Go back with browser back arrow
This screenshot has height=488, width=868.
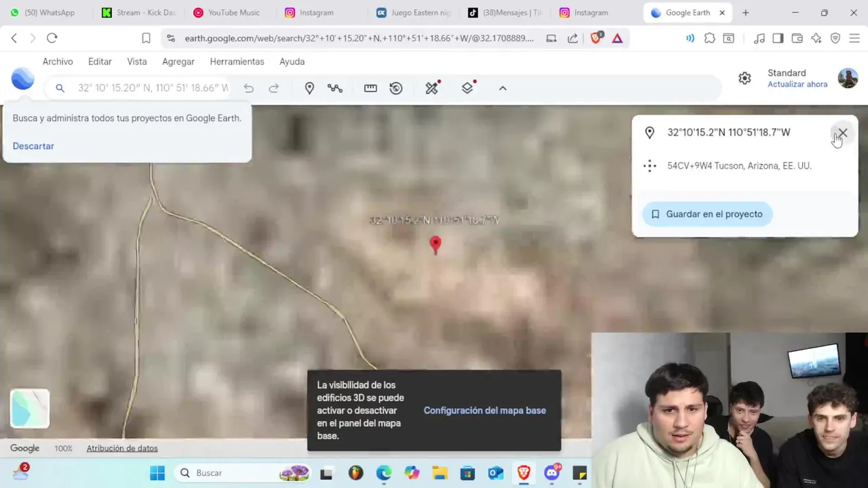[14, 38]
